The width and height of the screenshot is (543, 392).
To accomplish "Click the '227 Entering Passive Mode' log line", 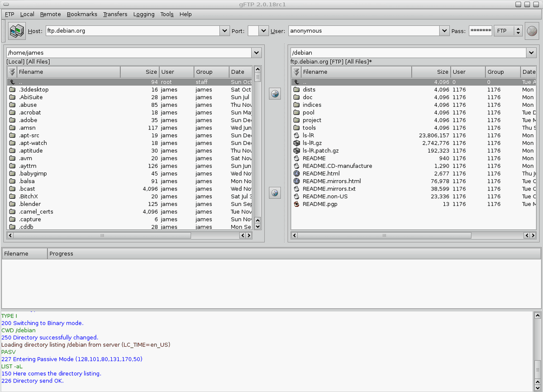I will click(72, 359).
